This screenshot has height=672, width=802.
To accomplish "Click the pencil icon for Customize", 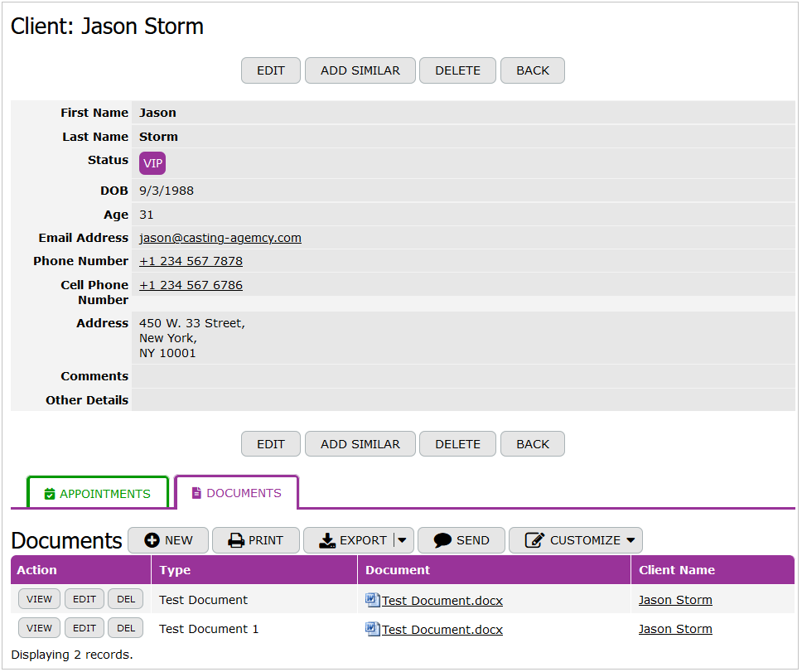I will pos(534,540).
